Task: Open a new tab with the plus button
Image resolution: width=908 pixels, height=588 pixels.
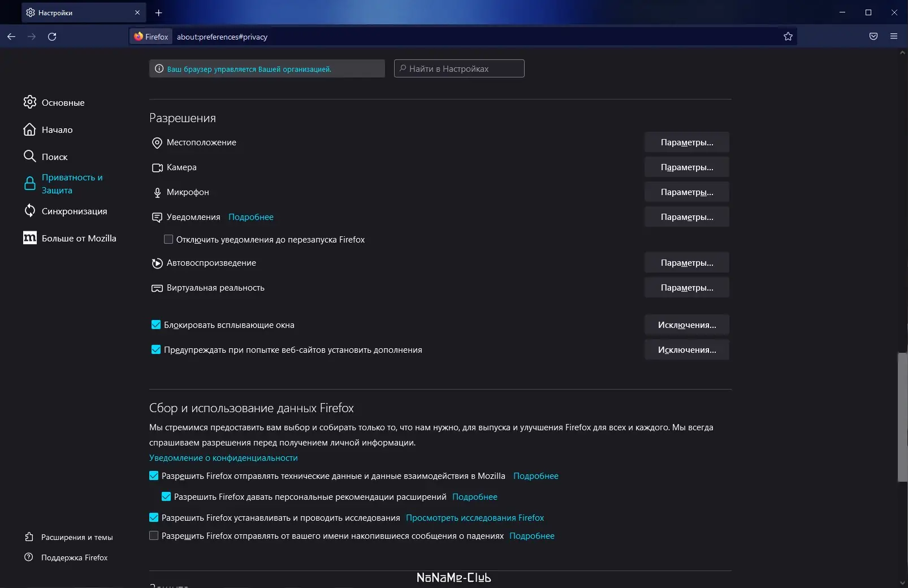Action: [x=159, y=12]
